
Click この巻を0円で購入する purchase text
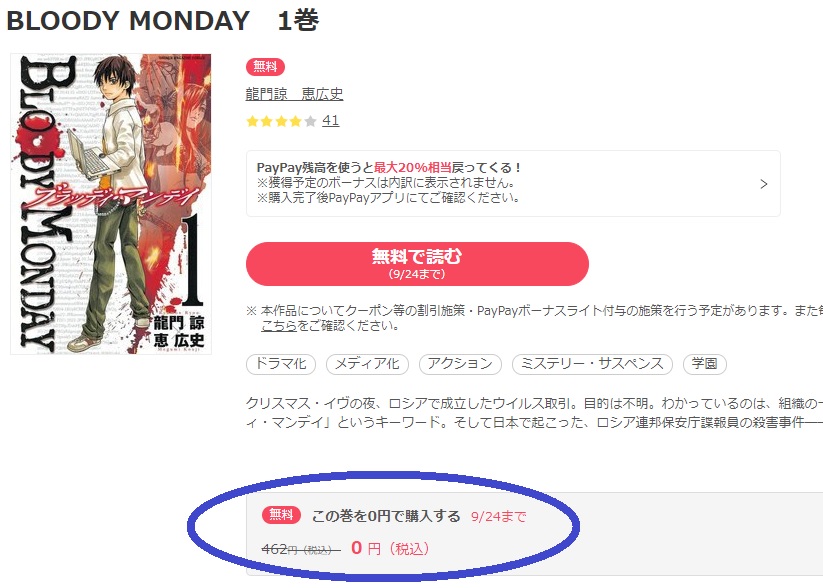click(x=386, y=516)
